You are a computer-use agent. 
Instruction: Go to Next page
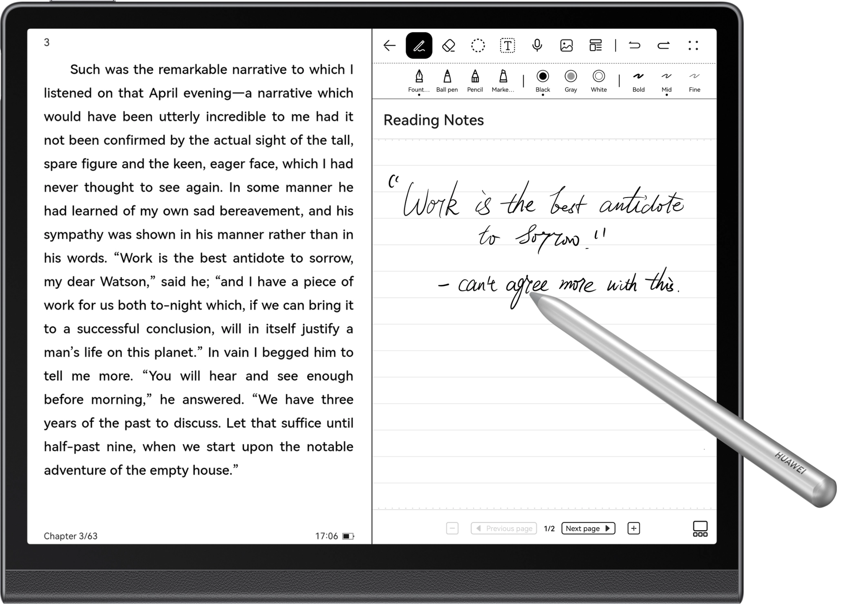click(588, 528)
